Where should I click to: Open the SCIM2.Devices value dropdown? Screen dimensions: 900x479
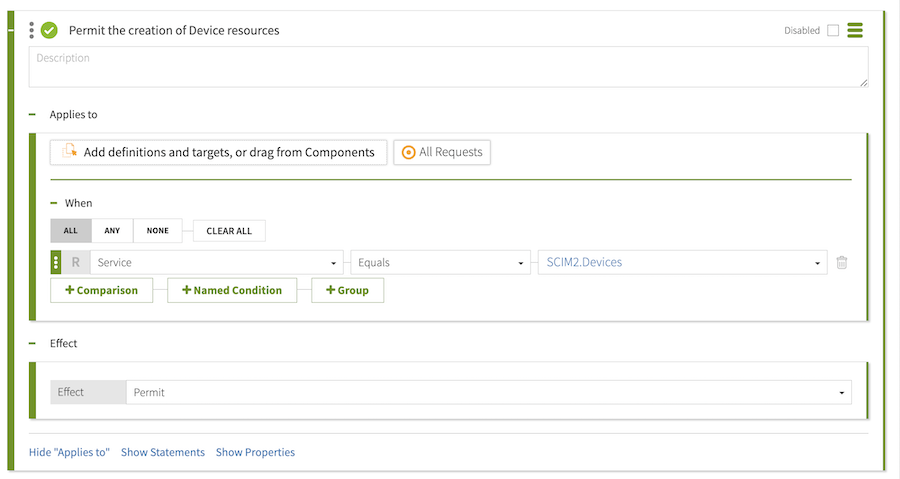coord(682,263)
